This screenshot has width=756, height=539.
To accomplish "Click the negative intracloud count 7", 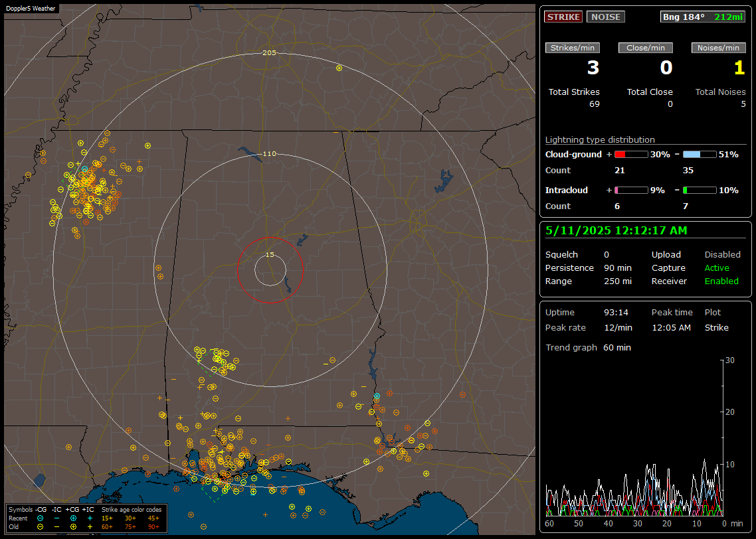I will (686, 206).
